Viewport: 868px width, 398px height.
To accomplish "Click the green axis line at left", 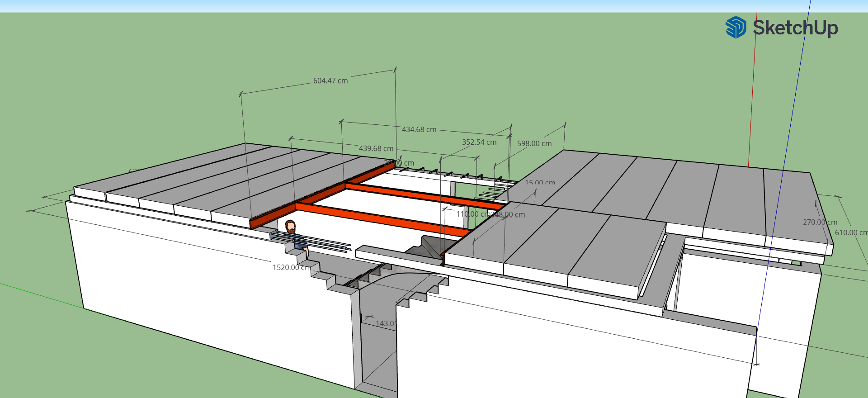I will pos(42,296).
